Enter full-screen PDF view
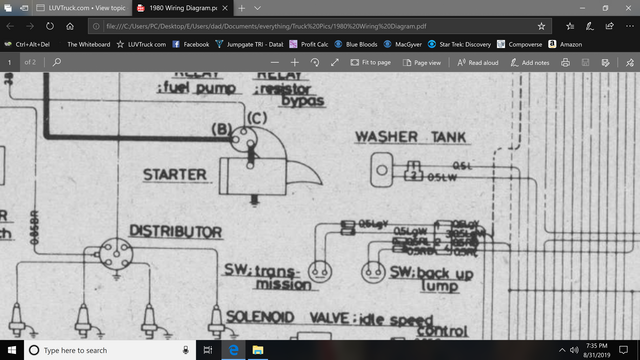Viewport: 640px width, 360px height. (335, 62)
